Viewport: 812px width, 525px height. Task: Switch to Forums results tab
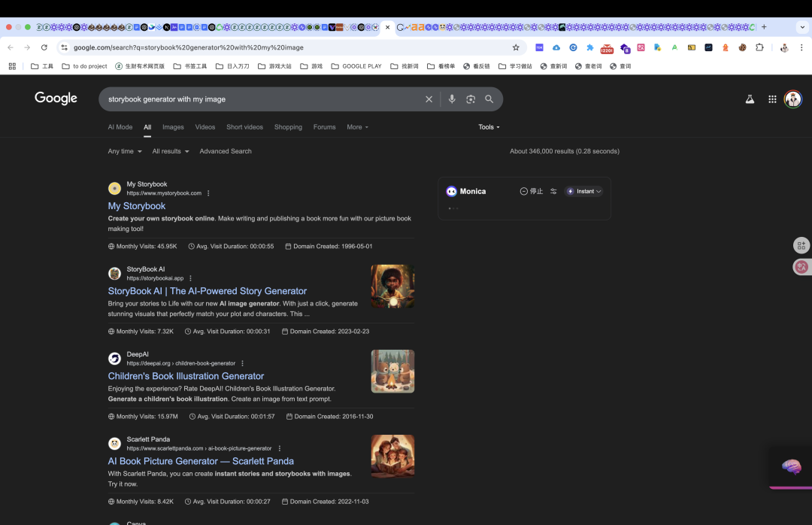pos(324,127)
